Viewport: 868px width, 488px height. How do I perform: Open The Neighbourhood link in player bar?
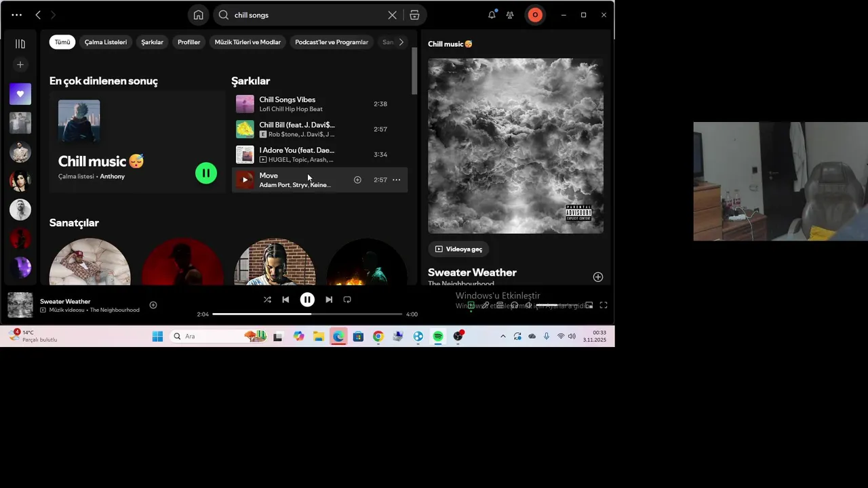(115, 310)
